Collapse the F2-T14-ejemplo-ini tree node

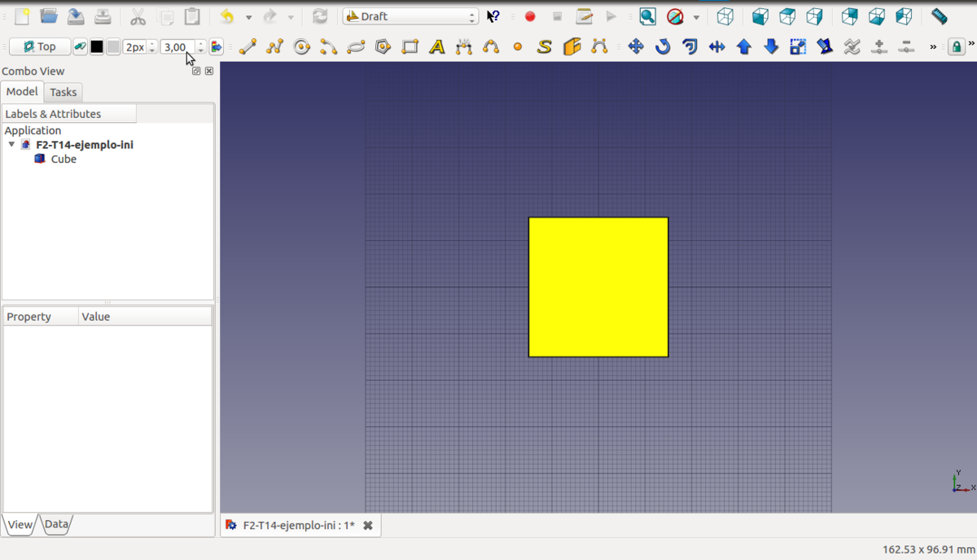pos(11,145)
